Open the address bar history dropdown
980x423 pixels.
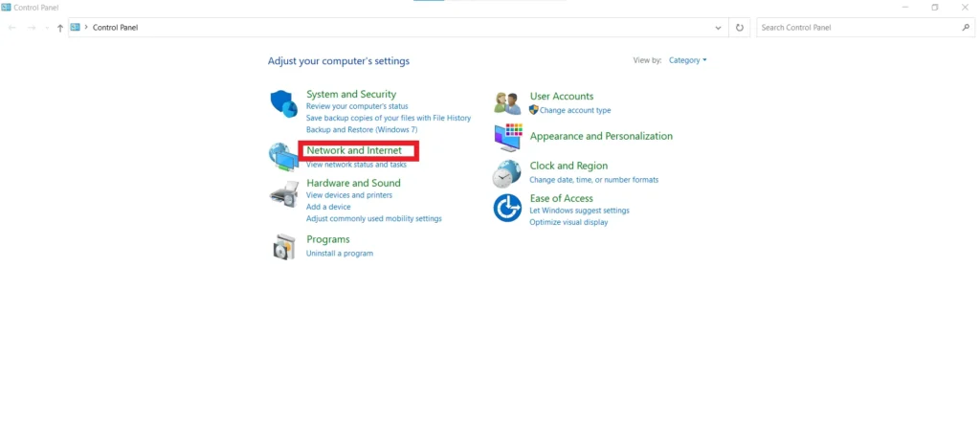pos(718,28)
